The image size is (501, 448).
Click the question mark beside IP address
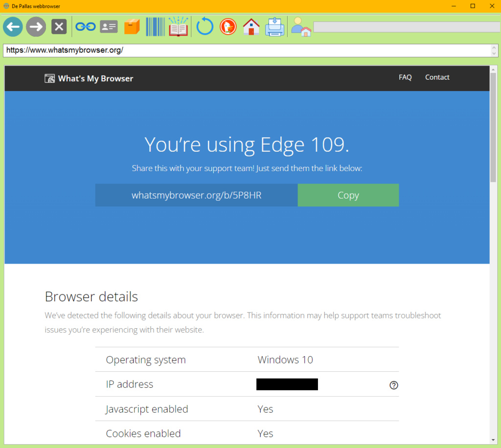pos(394,385)
